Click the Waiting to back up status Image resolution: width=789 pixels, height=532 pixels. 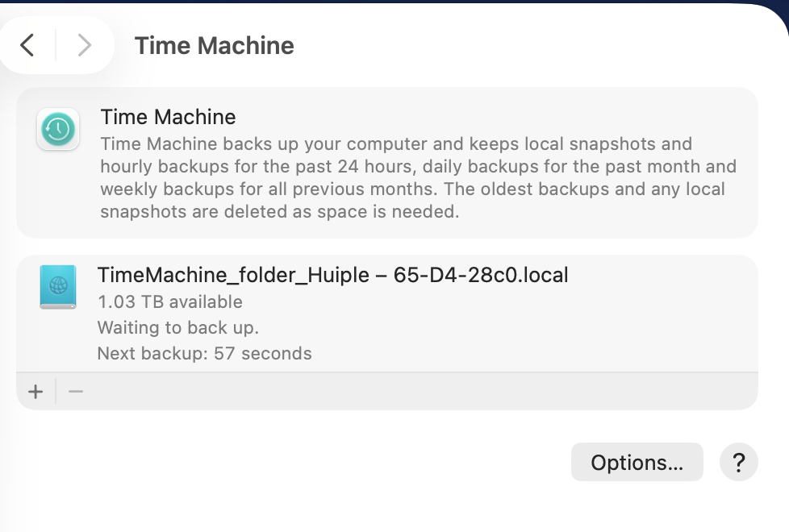(x=177, y=328)
